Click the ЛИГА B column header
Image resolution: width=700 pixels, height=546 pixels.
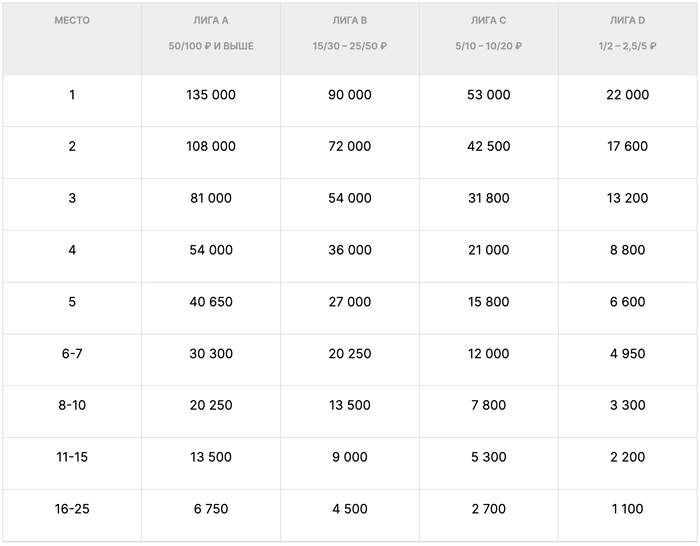[350, 20]
